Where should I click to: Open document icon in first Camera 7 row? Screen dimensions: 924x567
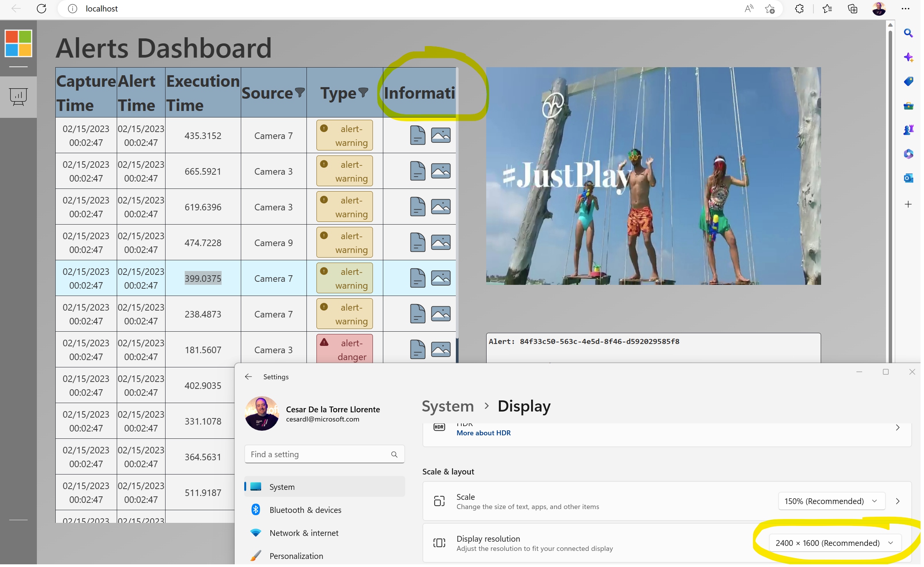(417, 135)
